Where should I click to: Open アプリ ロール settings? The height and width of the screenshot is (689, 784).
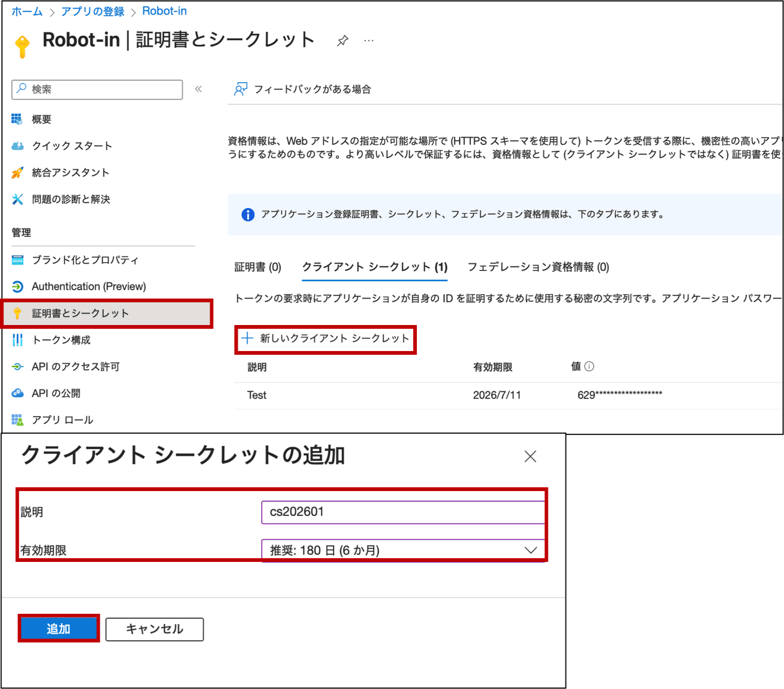pyautogui.click(x=62, y=420)
